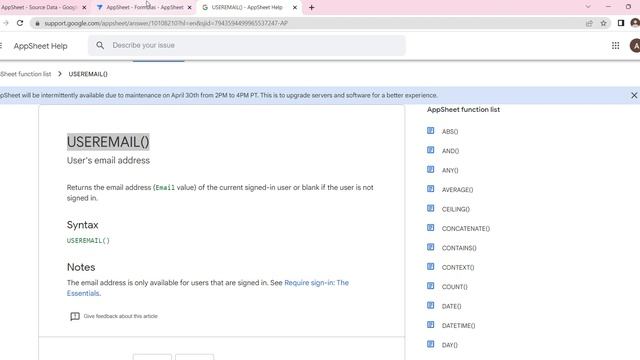This screenshot has height=360, width=640.
Task: Give feedback about this article
Action: pyautogui.click(x=120, y=316)
